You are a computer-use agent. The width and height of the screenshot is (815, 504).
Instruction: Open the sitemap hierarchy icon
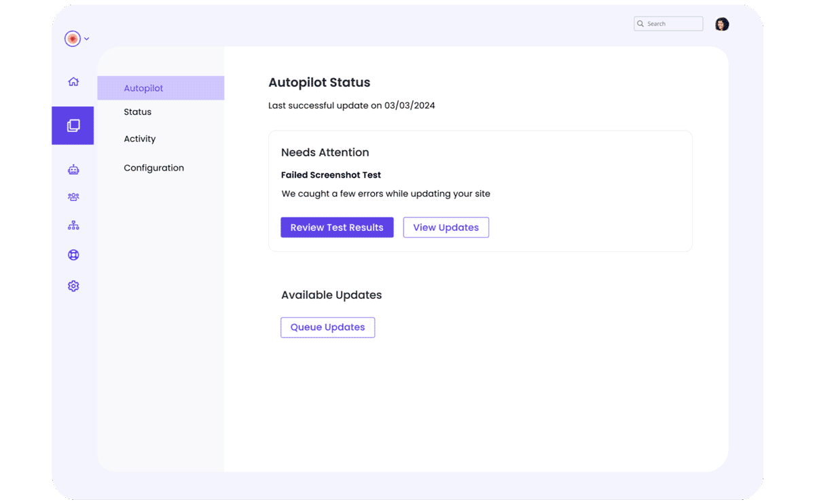click(x=73, y=224)
